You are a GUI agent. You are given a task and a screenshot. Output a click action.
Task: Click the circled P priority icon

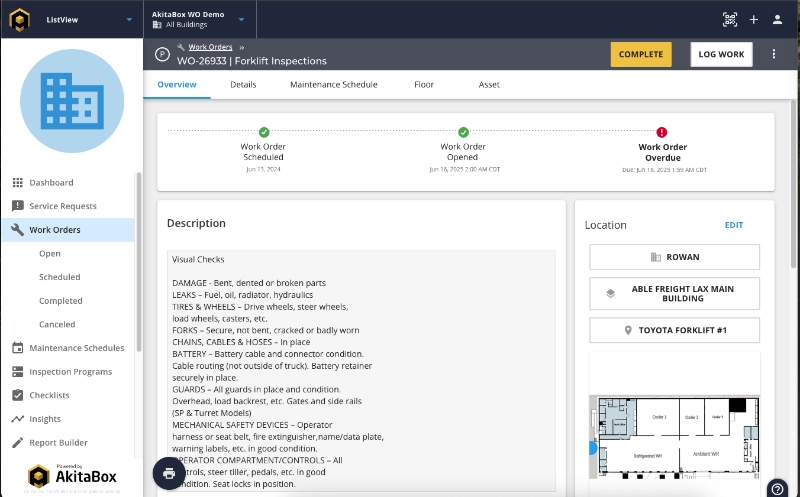tap(162, 54)
